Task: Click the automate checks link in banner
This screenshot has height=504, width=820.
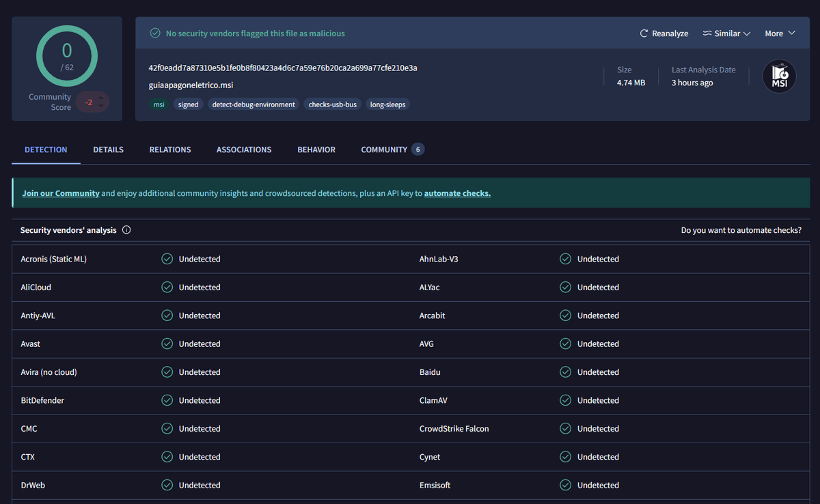Action: tap(457, 193)
